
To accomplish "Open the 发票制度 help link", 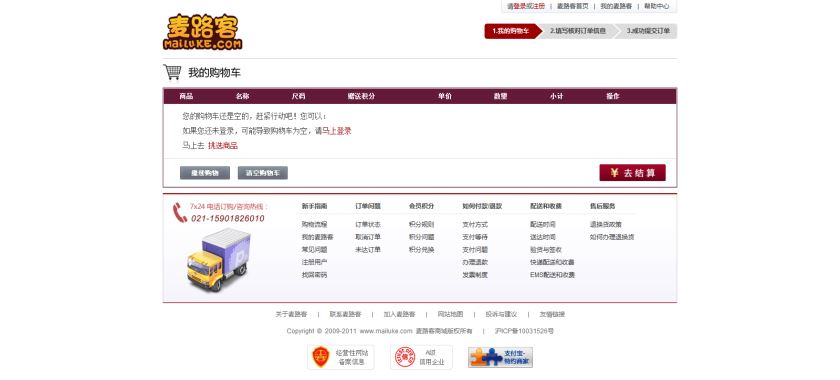I will click(475, 275).
